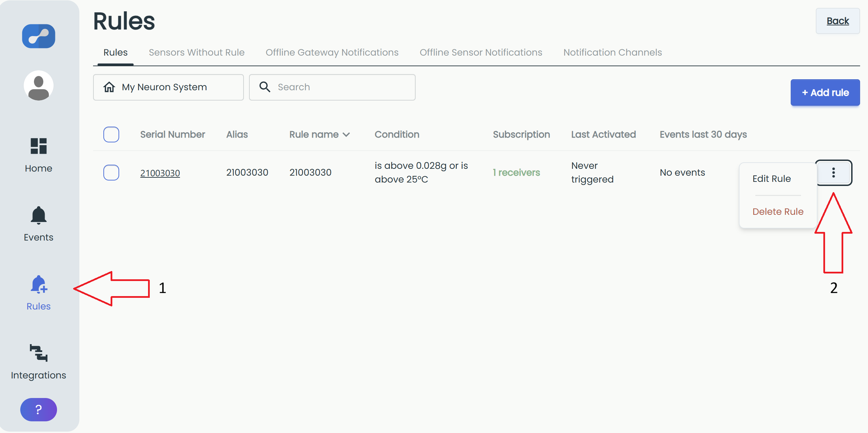The width and height of the screenshot is (868, 433).
Task: Sort by Rule name chevron
Action: tap(347, 135)
